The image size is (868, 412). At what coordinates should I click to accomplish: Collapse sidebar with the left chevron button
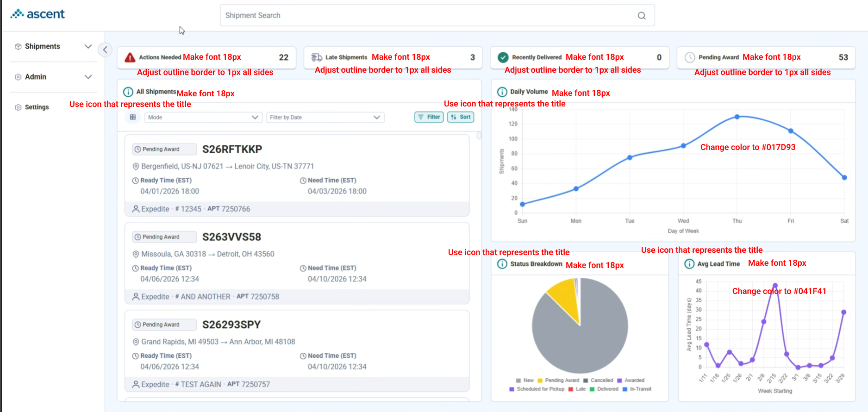click(x=105, y=50)
